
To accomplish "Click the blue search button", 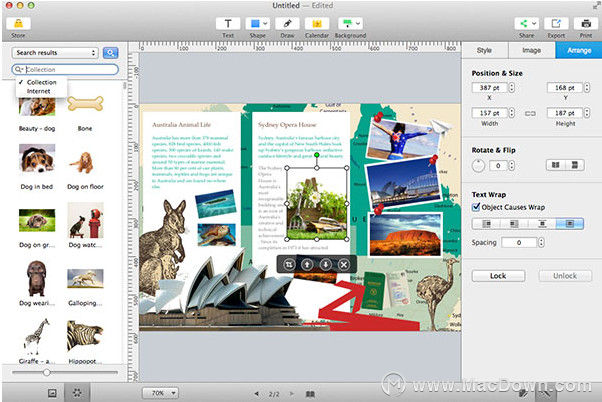I will pos(111,53).
